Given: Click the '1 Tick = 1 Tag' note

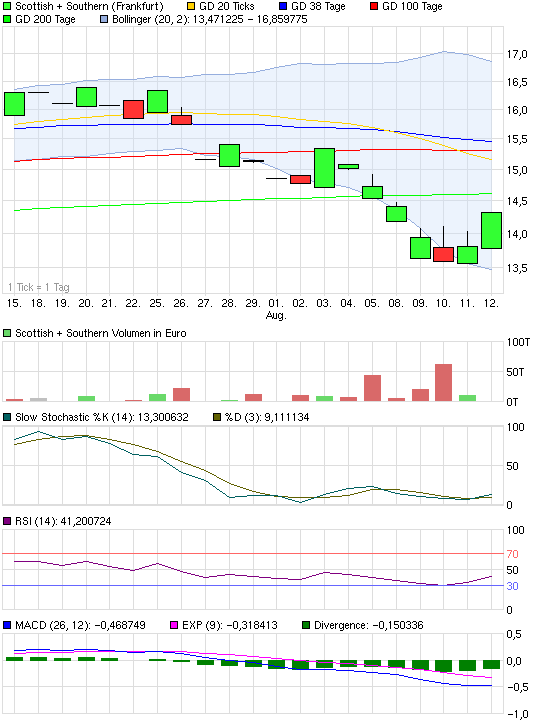Looking at the screenshot, I should (x=39, y=287).
